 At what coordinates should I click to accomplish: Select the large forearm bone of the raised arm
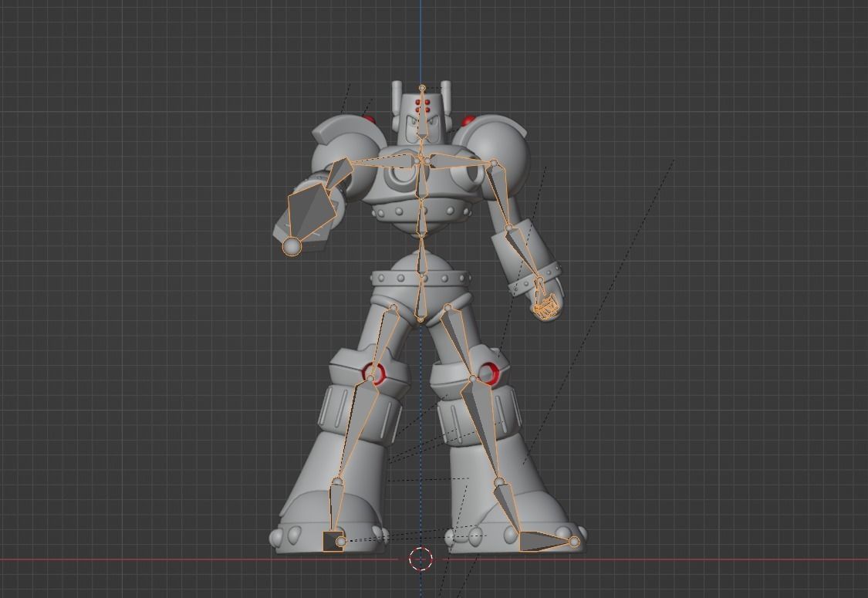[312, 211]
